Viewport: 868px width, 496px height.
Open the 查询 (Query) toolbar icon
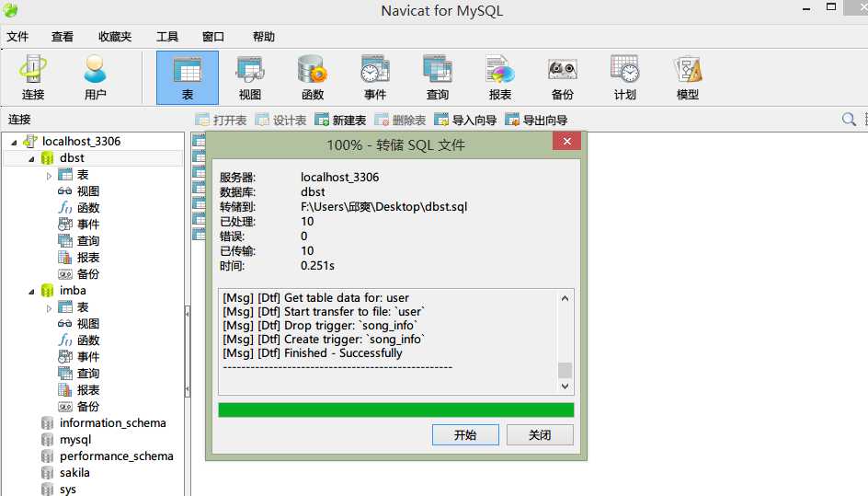pos(438,77)
